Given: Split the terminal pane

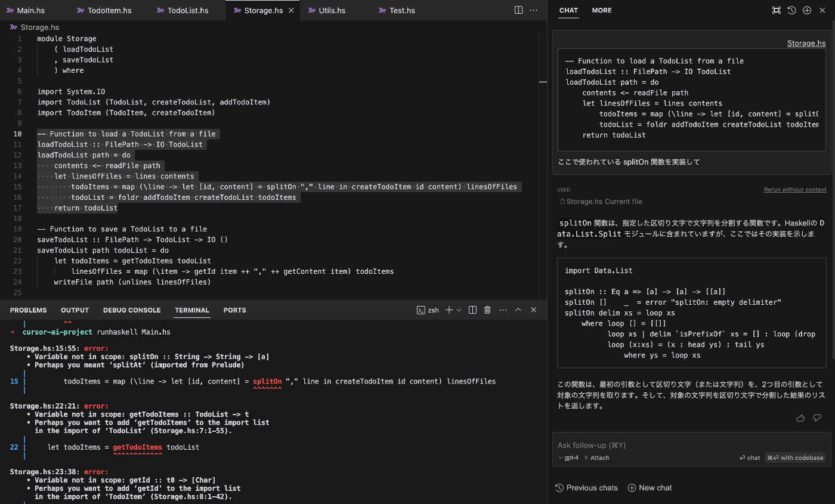Looking at the screenshot, I should coord(472,310).
